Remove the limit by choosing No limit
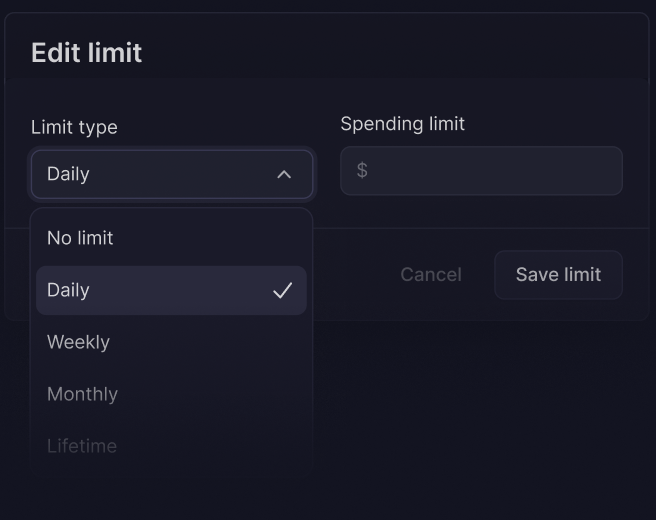This screenshot has height=520, width=656. coord(80,238)
